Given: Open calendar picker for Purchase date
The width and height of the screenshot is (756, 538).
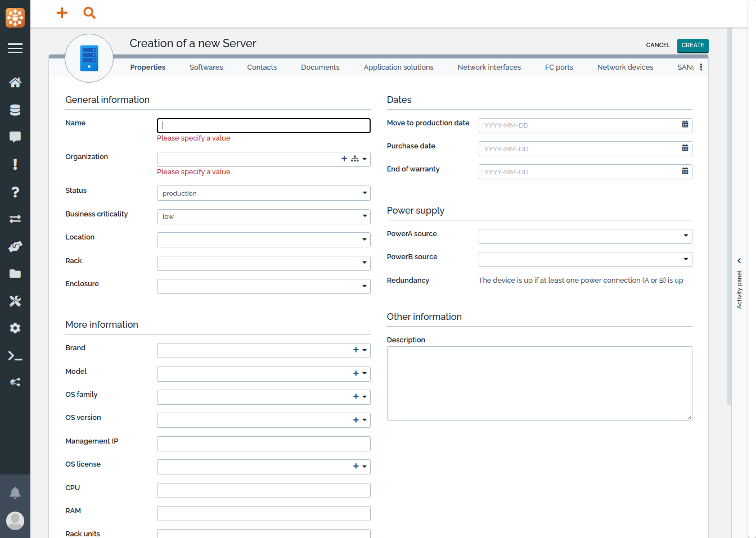Looking at the screenshot, I should (x=685, y=148).
